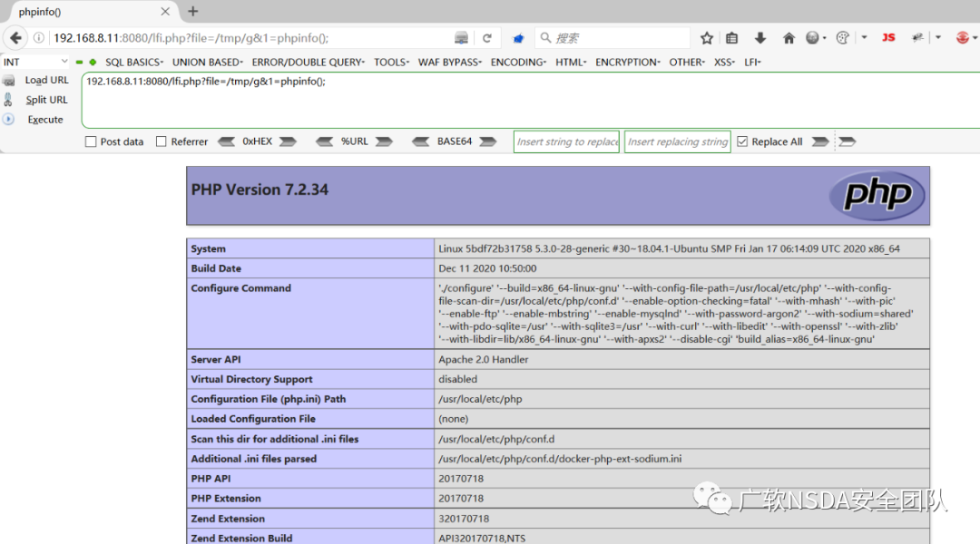Open the INT type dropdown
This screenshot has width=980, height=544.
click(x=35, y=62)
